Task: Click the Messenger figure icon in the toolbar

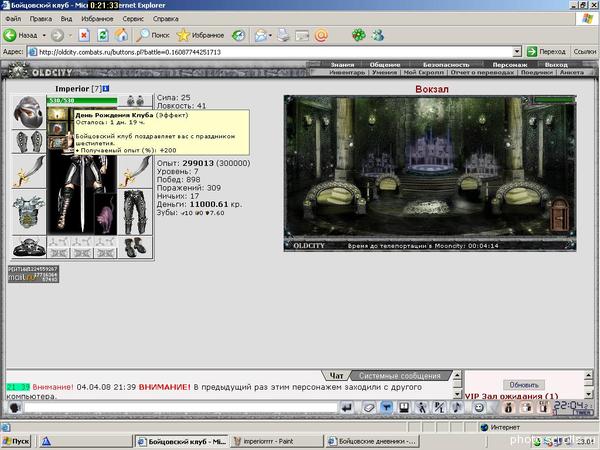Action: pyautogui.click(x=378, y=36)
